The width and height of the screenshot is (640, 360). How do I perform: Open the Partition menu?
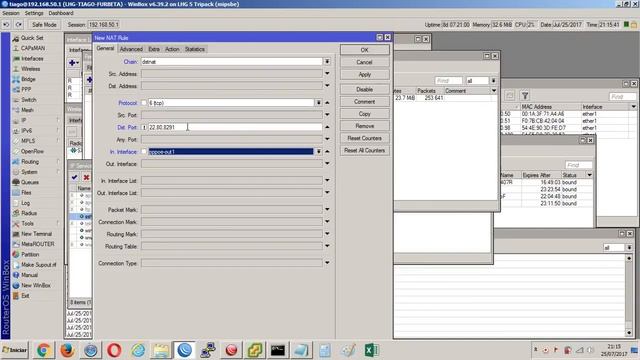coord(30,254)
